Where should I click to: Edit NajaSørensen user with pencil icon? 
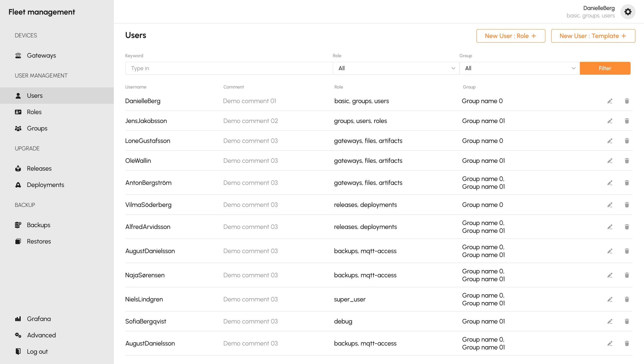[610, 275]
